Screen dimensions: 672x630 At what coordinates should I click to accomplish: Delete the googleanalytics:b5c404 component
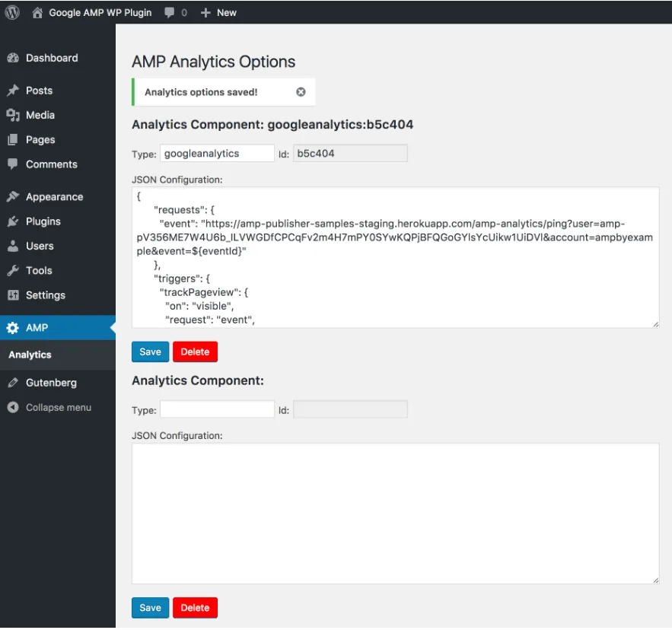[x=195, y=352]
